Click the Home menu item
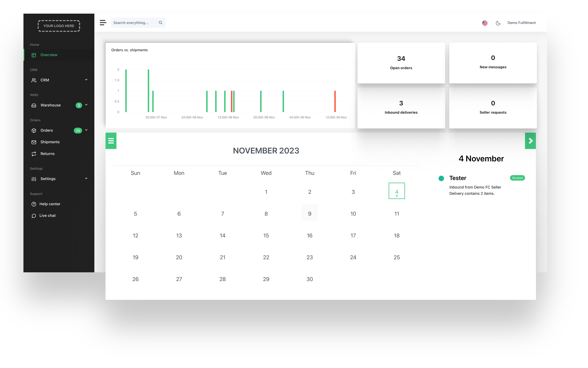Viewport: 588px width, 368px height. 34,44
